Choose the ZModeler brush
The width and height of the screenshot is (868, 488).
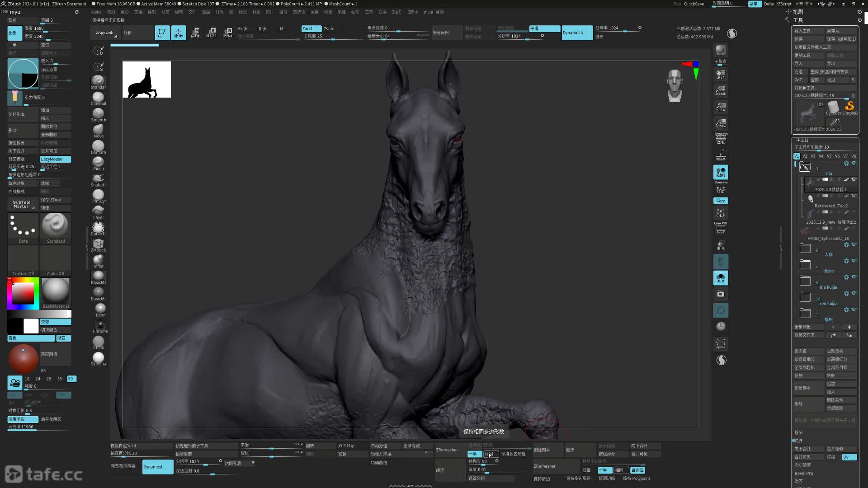pos(98,244)
